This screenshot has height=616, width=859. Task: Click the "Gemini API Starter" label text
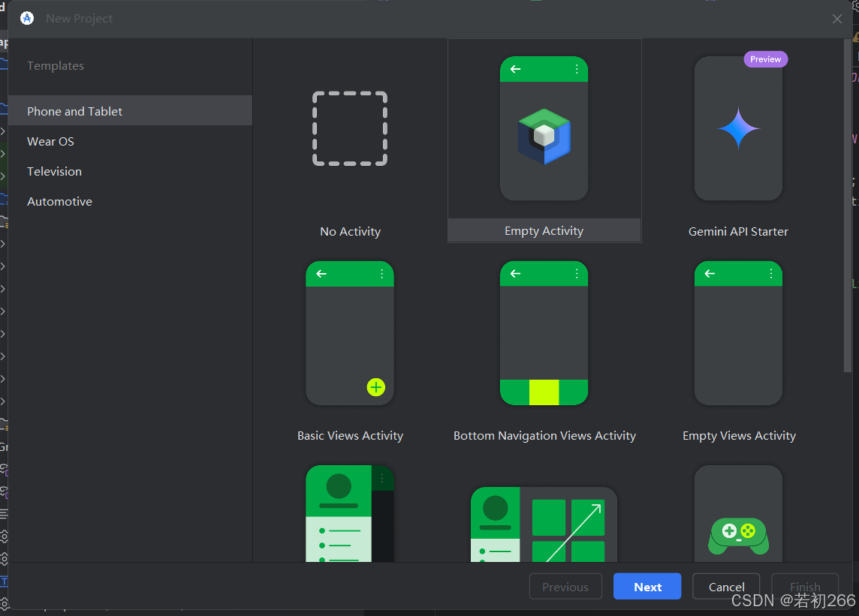pos(738,231)
